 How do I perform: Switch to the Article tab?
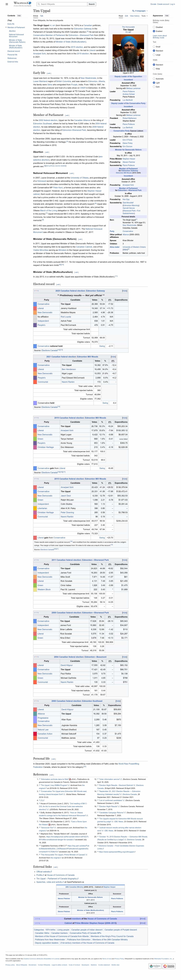pyautogui.click(x=36, y=16)
